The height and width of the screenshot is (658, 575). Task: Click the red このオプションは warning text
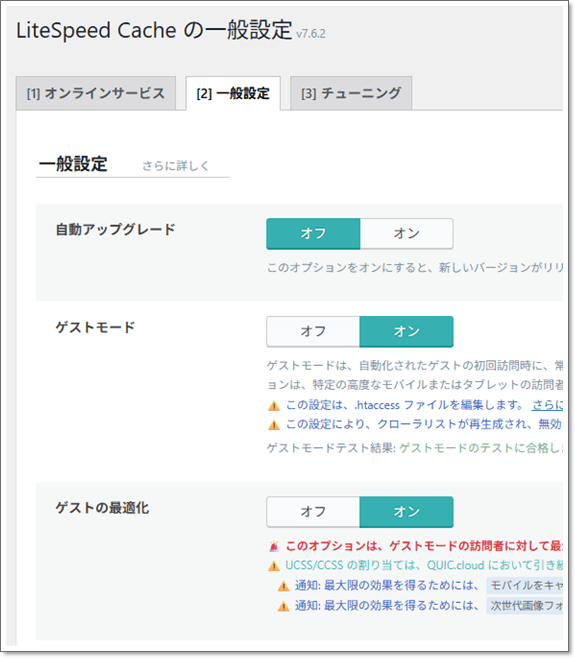pos(424,546)
